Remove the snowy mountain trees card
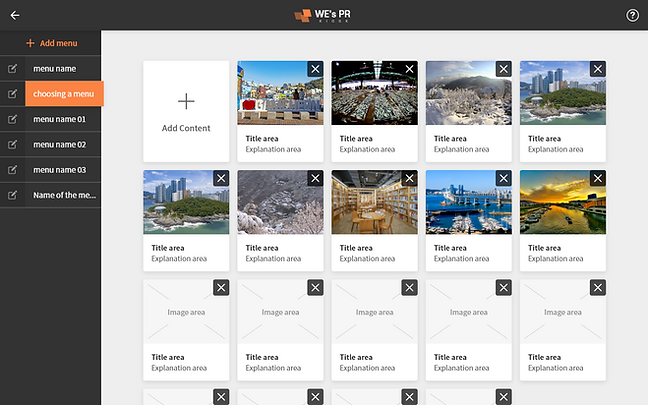 503,69
